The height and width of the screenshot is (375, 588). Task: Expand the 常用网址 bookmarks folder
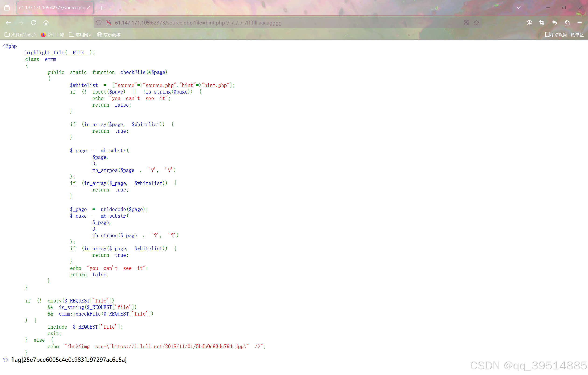[x=80, y=35]
